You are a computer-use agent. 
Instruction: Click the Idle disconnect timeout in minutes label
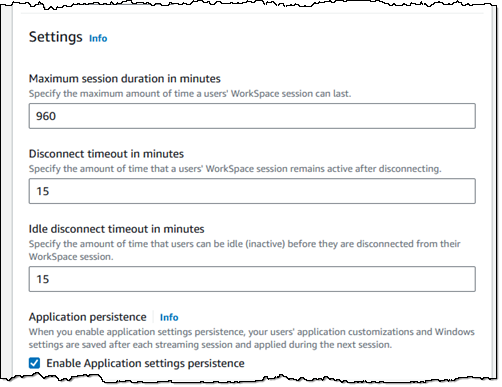(117, 229)
